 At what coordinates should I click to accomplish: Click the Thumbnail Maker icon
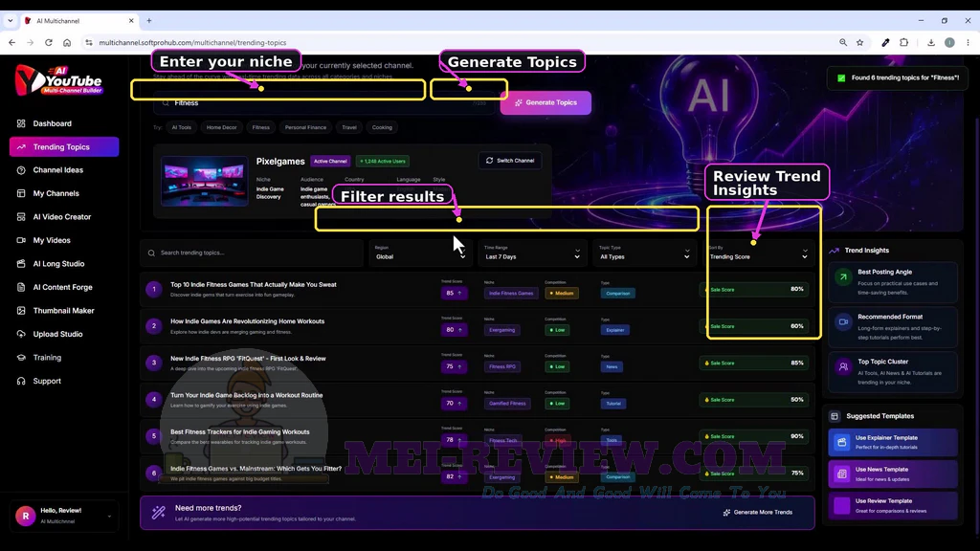coord(21,311)
